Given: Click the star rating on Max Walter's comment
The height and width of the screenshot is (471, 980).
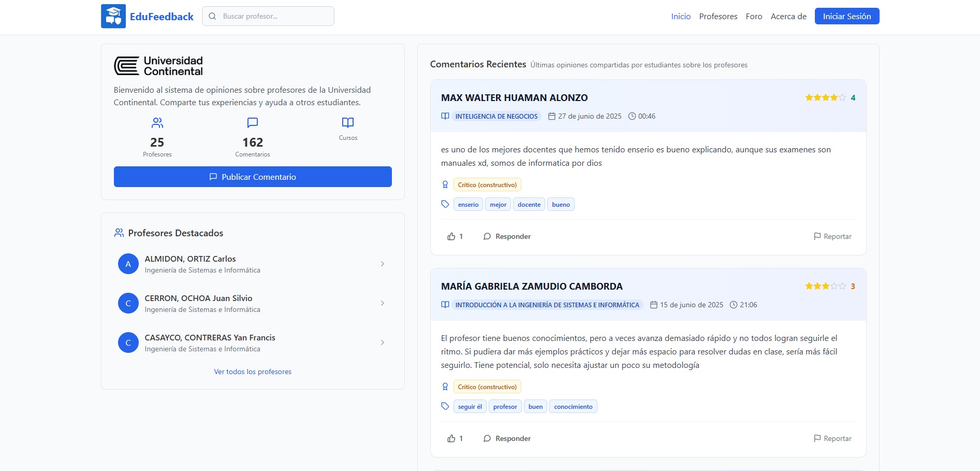Looking at the screenshot, I should point(826,97).
